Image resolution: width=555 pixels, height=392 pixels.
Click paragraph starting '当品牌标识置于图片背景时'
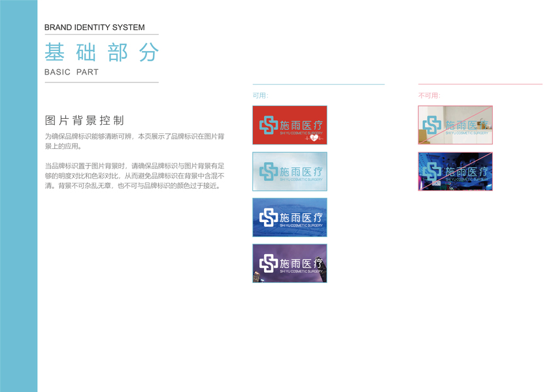pos(135,176)
